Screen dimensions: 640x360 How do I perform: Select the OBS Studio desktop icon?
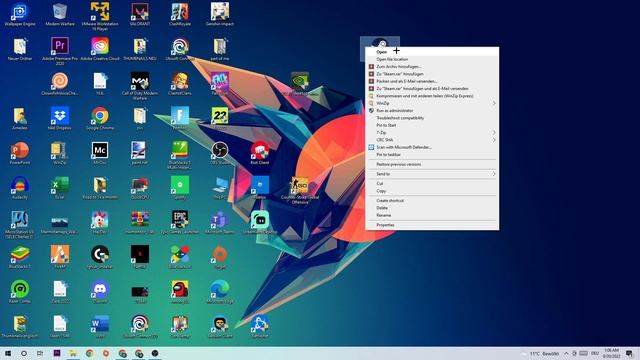click(x=220, y=153)
